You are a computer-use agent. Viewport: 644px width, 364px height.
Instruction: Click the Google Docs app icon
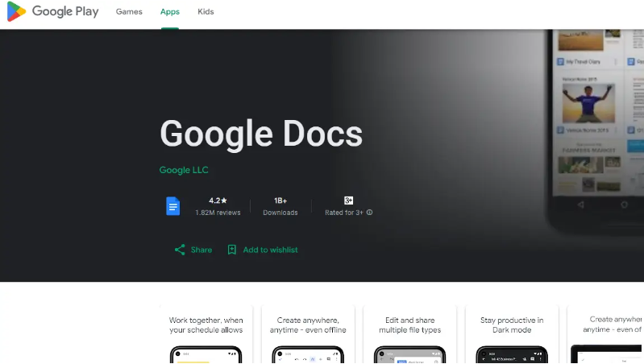point(173,206)
